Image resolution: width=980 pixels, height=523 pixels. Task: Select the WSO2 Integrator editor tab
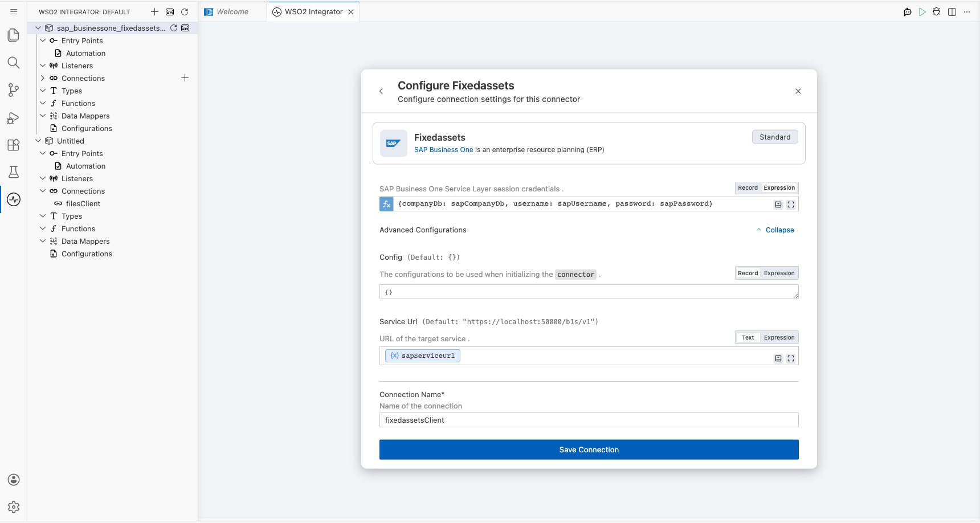313,12
